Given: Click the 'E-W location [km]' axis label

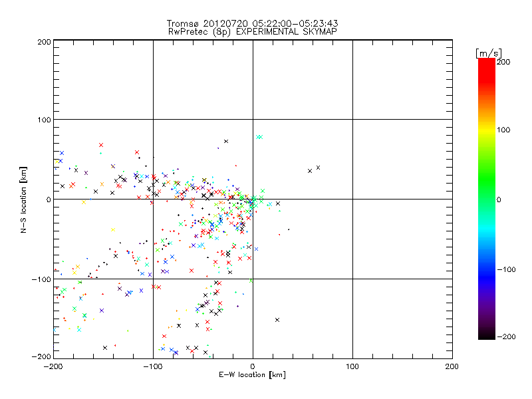Looking at the screenshot, I should (252, 375).
